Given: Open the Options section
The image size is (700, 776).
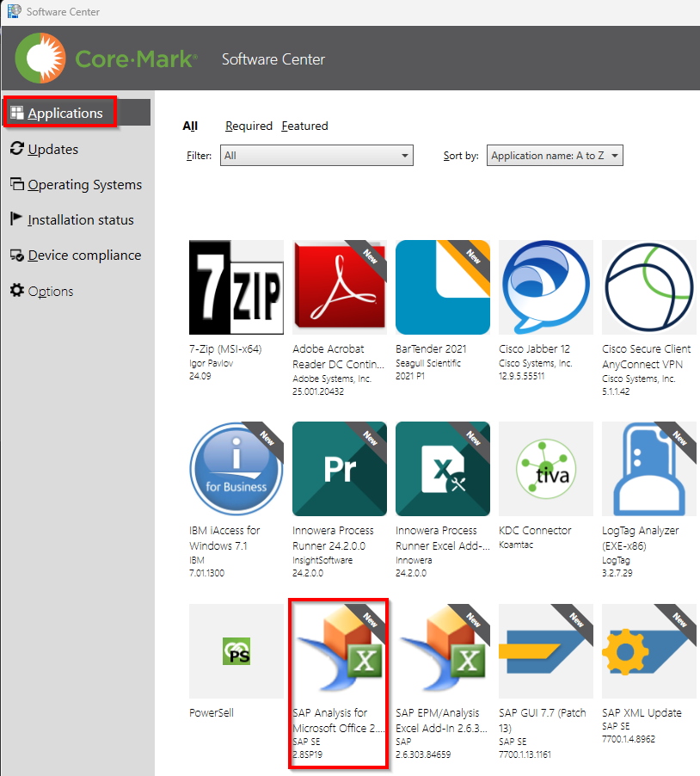Looking at the screenshot, I should tap(51, 292).
